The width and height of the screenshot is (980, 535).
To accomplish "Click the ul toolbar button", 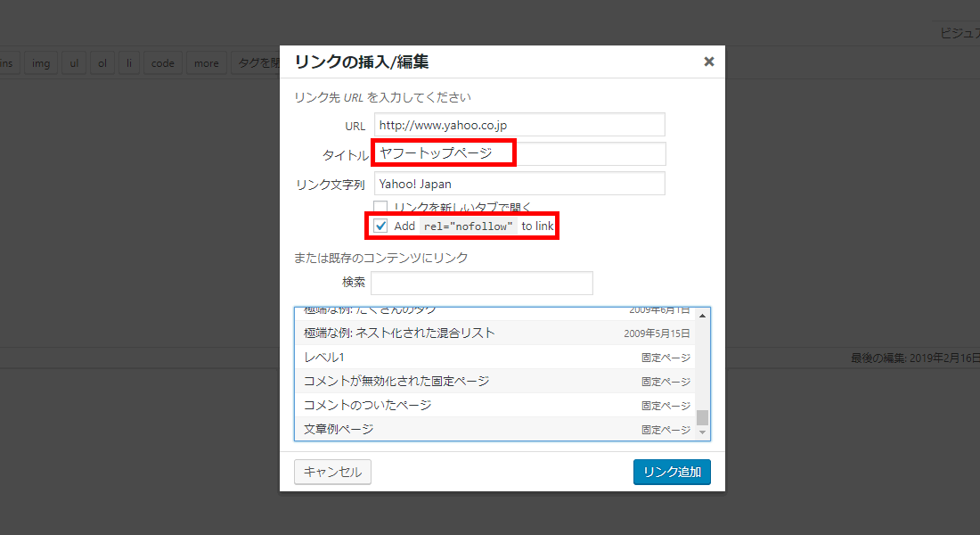I will click(x=74, y=63).
